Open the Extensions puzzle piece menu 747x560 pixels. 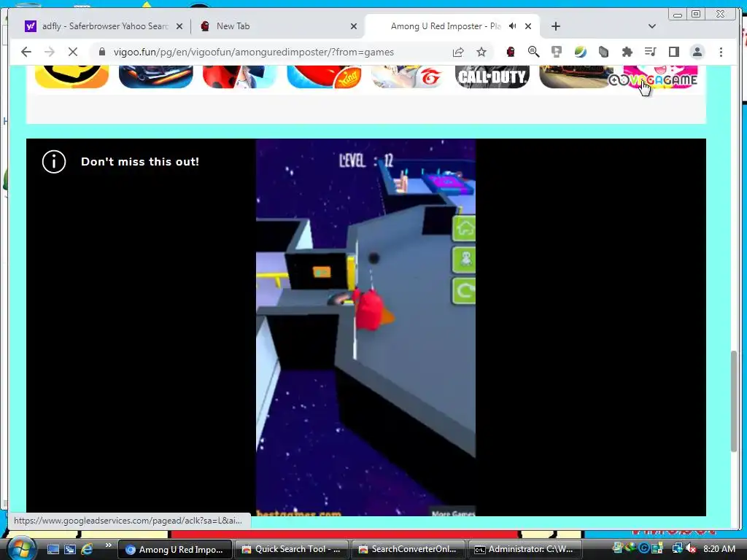coord(627,52)
